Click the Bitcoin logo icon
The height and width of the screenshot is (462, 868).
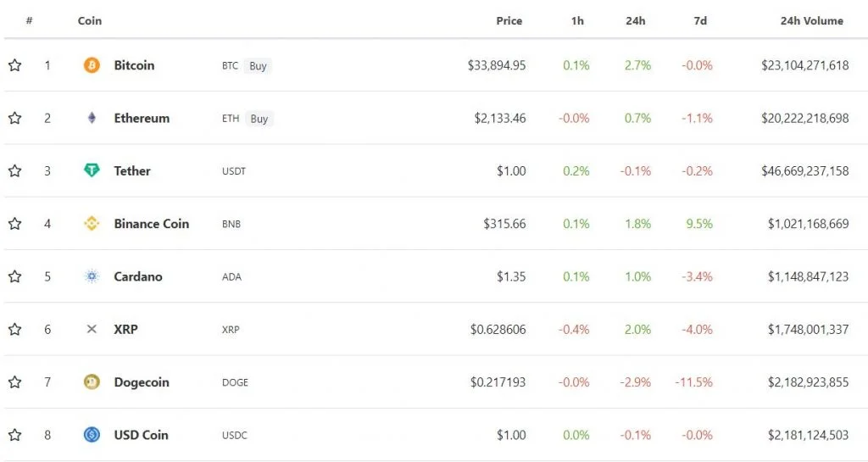pos(92,65)
